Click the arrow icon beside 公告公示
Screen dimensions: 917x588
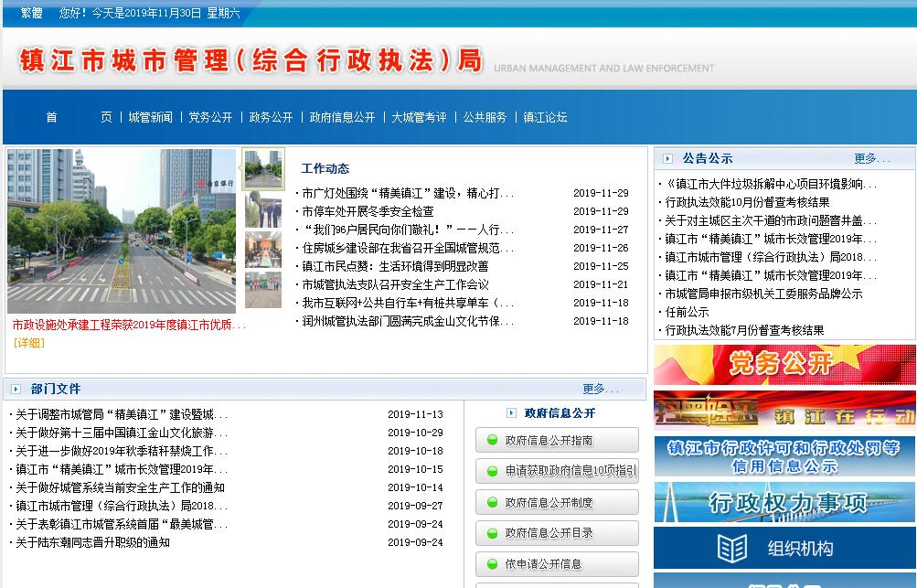tap(667, 159)
